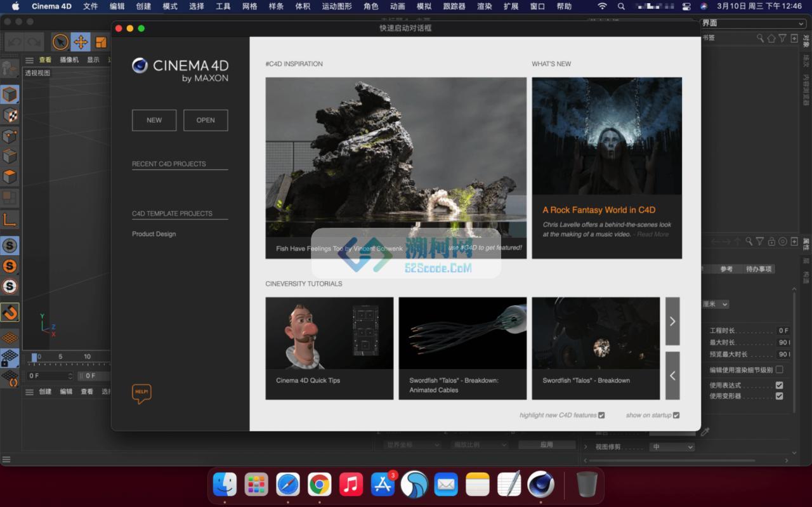This screenshot has width=812, height=507.
Task: Open the viewport hamburger menu
Action: click(x=29, y=60)
